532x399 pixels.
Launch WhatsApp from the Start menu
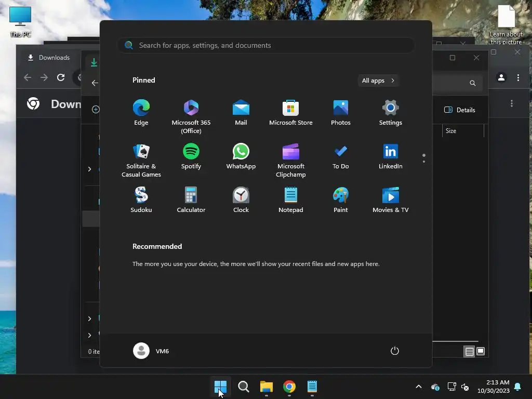241,156
